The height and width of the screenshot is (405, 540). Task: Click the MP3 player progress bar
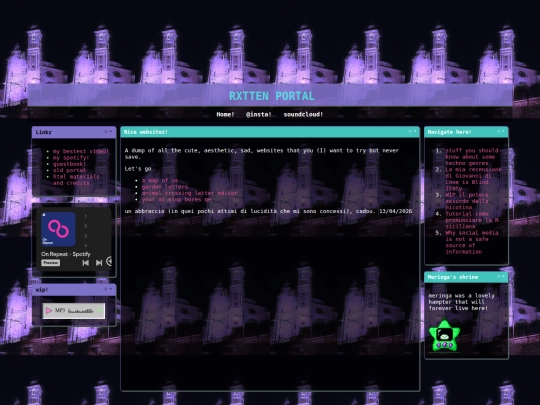tap(81, 311)
